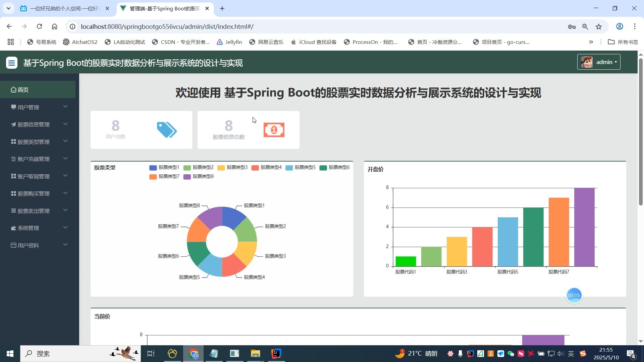Image resolution: width=644 pixels, height=362 pixels.
Task: Open the 网易云音乐 bookmark
Action: click(x=266, y=42)
